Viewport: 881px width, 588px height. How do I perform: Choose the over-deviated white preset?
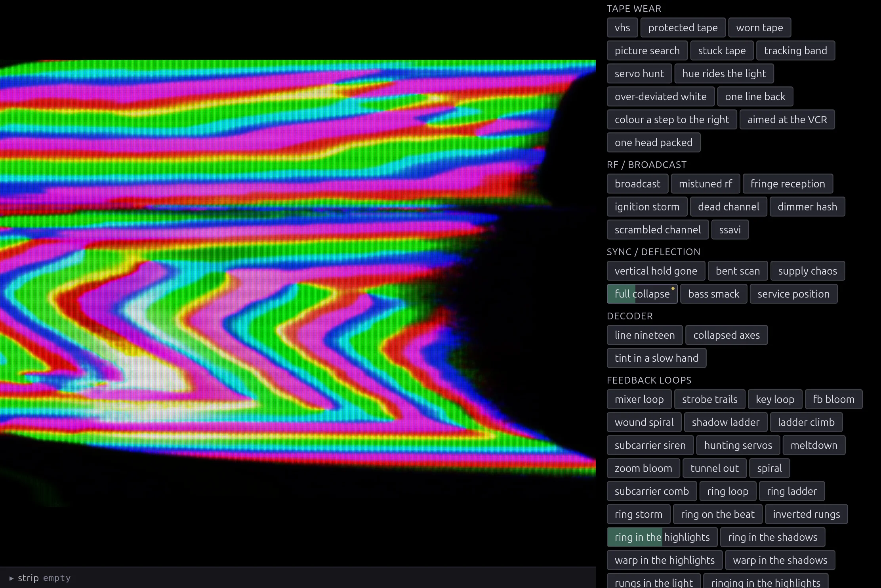pyautogui.click(x=660, y=97)
